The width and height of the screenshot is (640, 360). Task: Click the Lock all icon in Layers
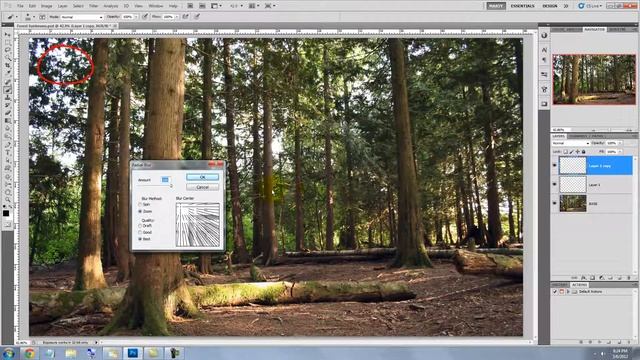[584, 151]
